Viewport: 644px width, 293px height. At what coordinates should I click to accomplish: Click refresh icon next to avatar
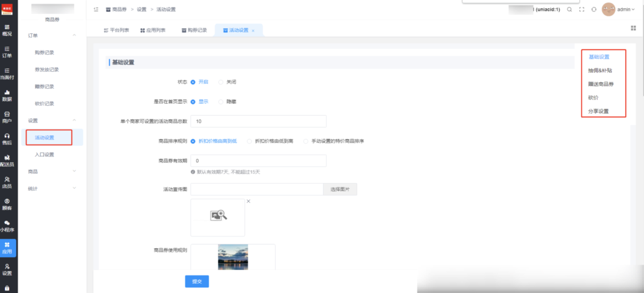click(594, 9)
